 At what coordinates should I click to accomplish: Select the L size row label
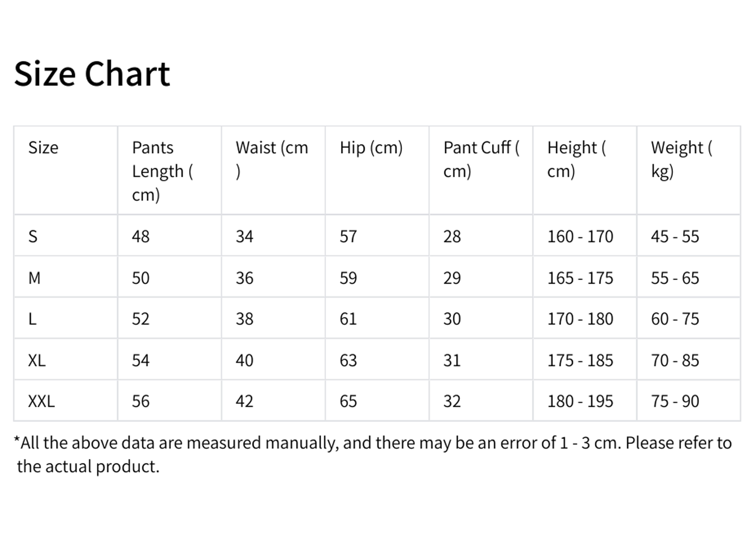tap(32, 319)
